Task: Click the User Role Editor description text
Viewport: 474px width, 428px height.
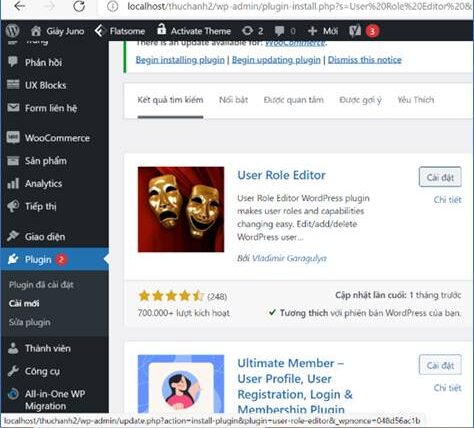Action: coord(303,217)
